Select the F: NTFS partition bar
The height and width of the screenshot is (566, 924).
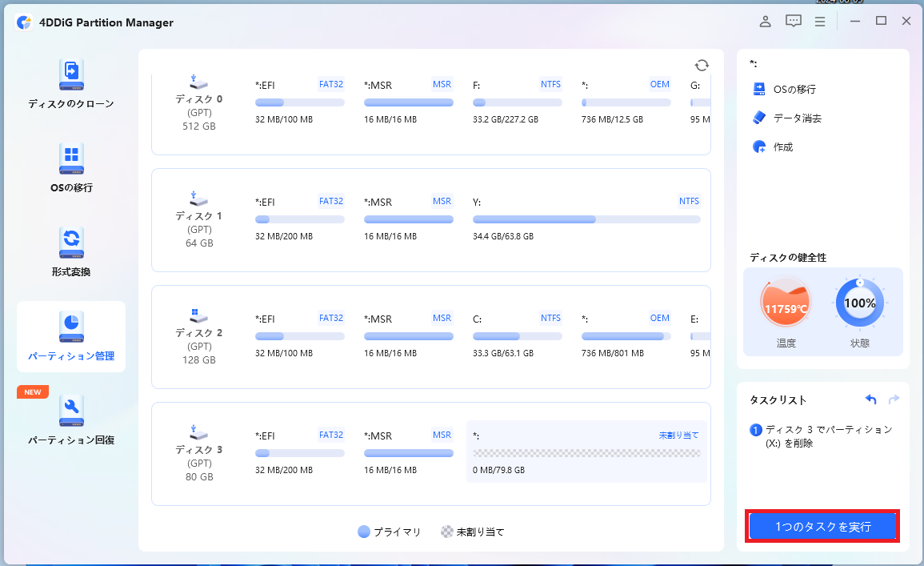(x=518, y=102)
